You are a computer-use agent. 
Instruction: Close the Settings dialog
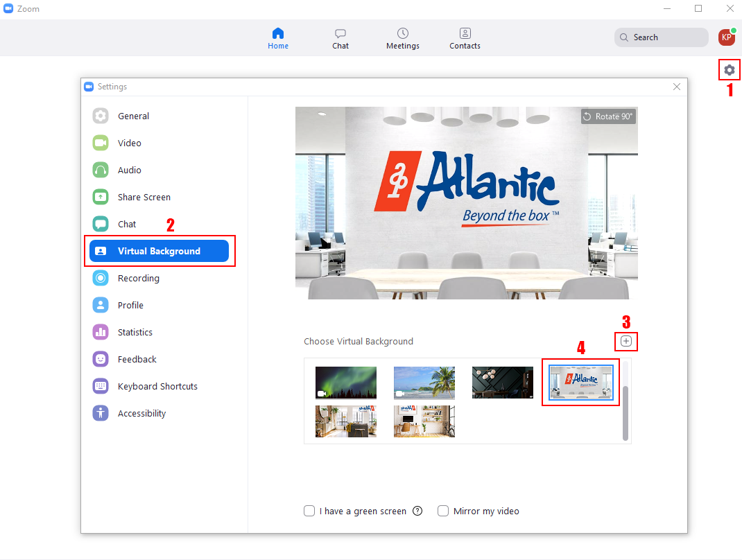click(x=677, y=87)
